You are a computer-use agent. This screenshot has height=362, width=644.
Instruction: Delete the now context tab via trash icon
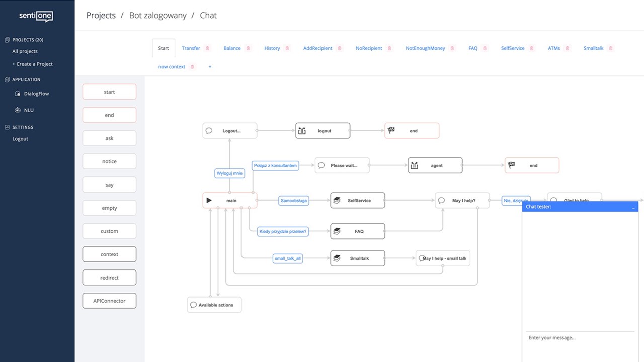click(x=192, y=67)
